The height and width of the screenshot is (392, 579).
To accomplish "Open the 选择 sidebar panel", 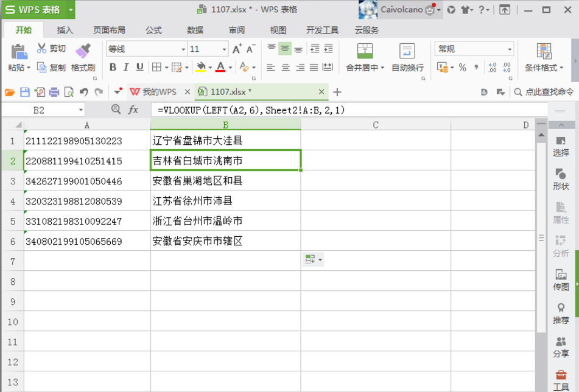I will click(561, 147).
